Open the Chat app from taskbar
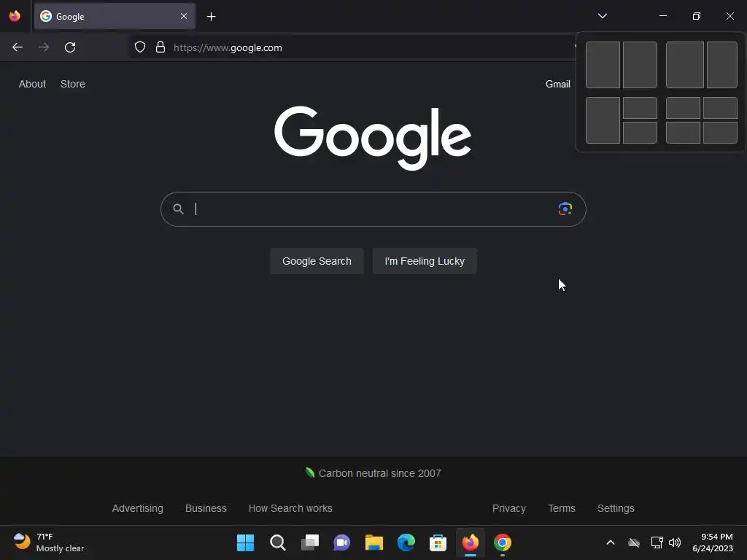Viewport: 747px width, 560px height. (341, 542)
